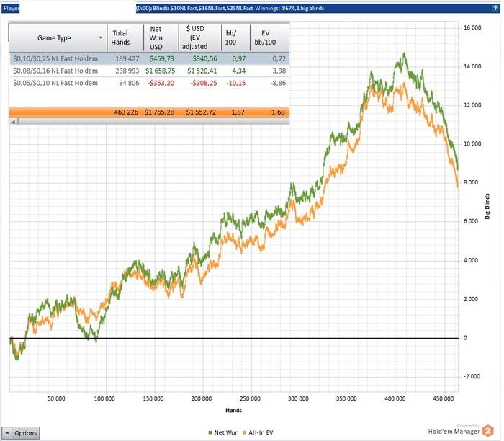Sort by Total Hands column header

point(125,38)
